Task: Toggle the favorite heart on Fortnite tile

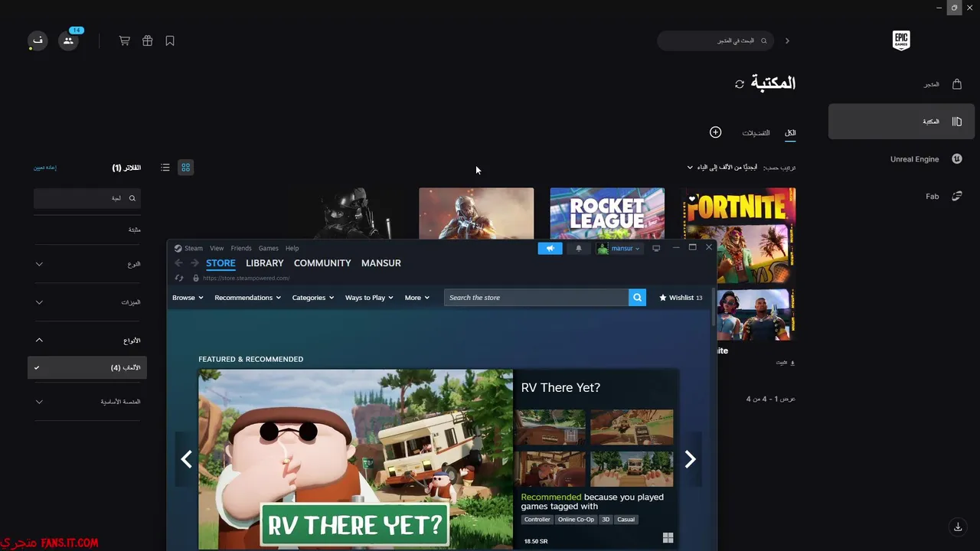Action: 694,200
